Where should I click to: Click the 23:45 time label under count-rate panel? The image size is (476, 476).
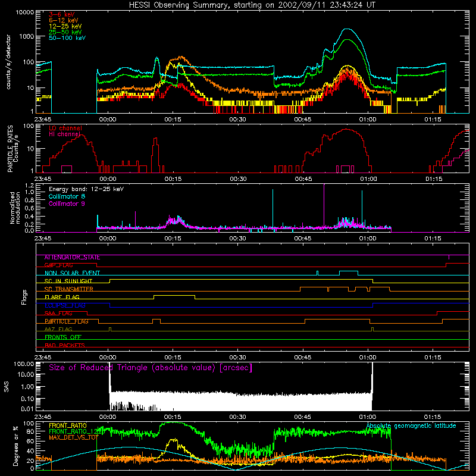click(43, 120)
